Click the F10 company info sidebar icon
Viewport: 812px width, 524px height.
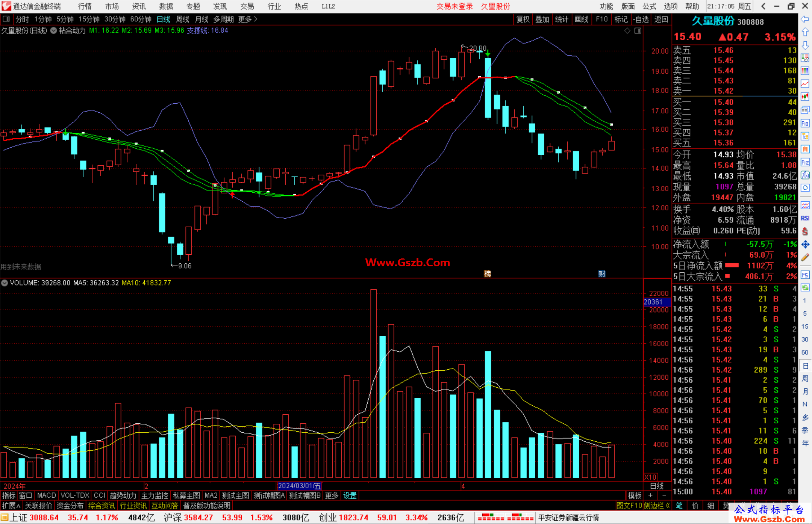pos(805,123)
